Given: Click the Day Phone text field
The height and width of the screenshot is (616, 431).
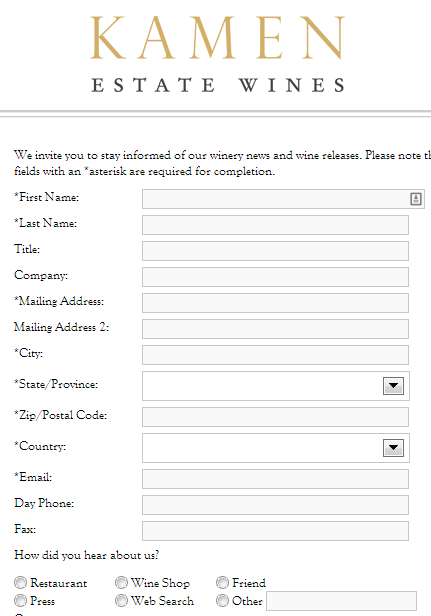Looking at the screenshot, I should [275, 505].
